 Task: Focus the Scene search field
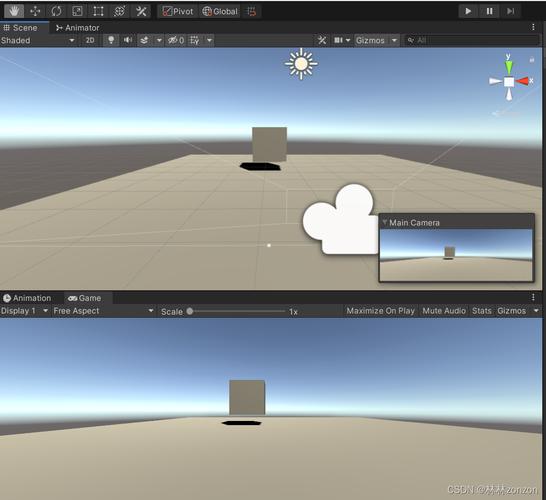pyautogui.click(x=471, y=40)
